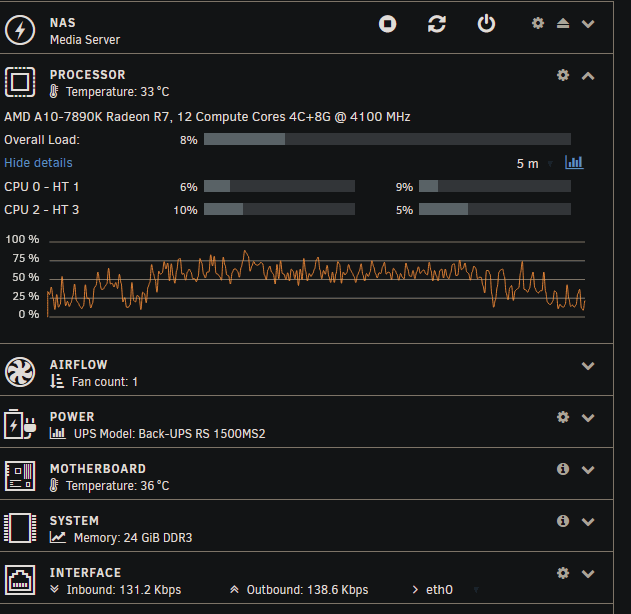The height and width of the screenshot is (614, 631).
Task: Click UPS Model: Back-UPS RS 1500MS2 text
Action: click(169, 434)
